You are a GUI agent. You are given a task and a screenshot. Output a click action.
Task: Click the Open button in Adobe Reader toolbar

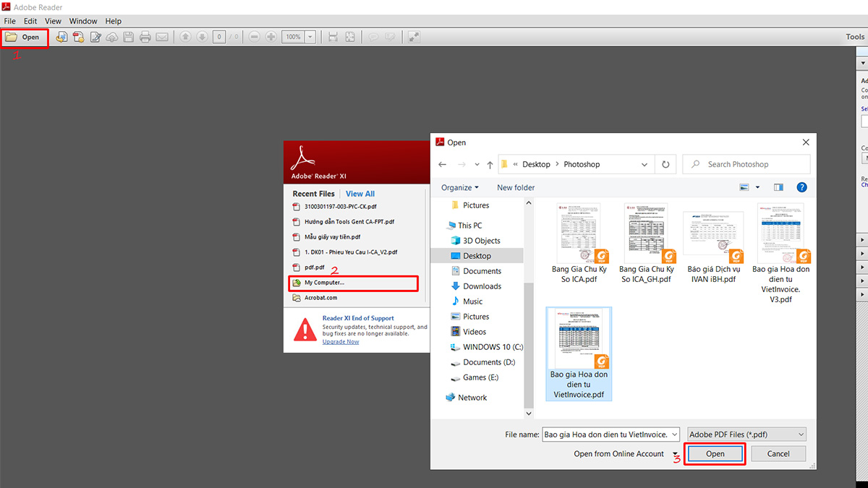(x=24, y=37)
